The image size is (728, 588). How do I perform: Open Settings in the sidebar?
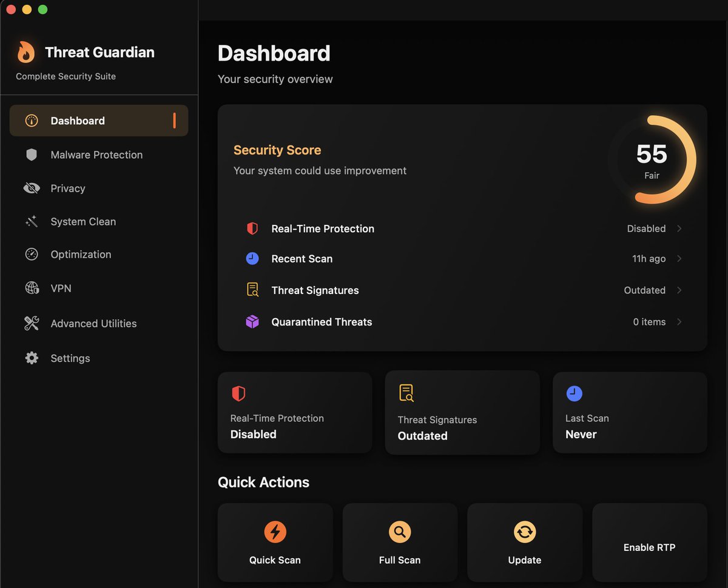click(99, 358)
